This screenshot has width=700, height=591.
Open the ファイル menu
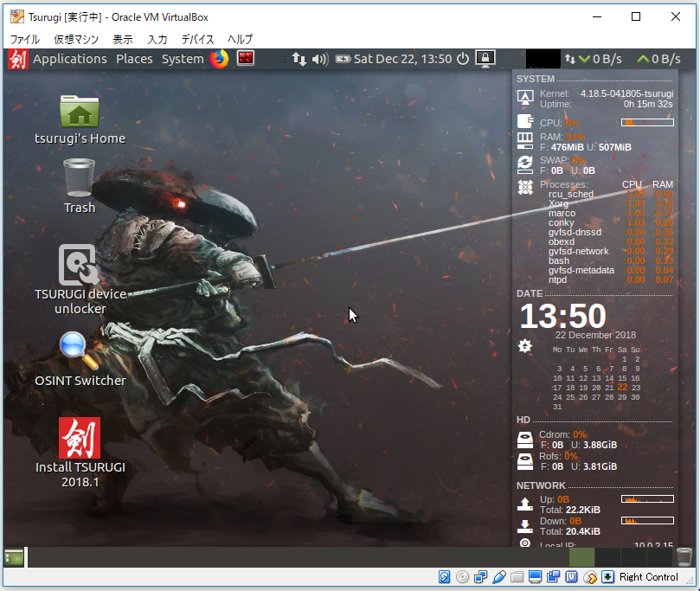25,39
